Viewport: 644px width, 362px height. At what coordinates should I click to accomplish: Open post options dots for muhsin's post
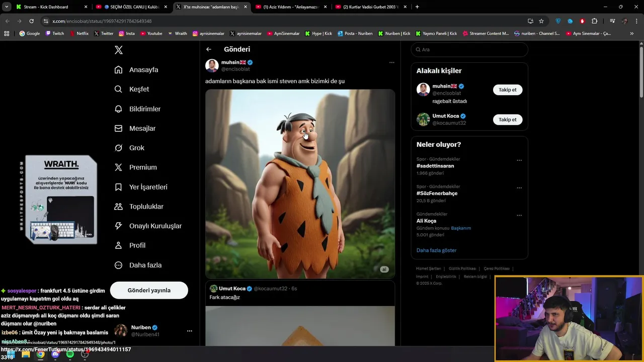click(x=391, y=62)
